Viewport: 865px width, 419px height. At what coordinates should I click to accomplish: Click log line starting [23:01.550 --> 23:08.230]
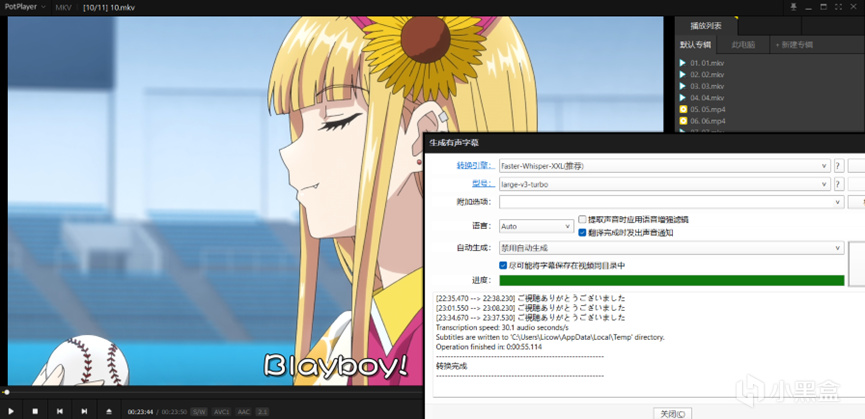(531, 308)
